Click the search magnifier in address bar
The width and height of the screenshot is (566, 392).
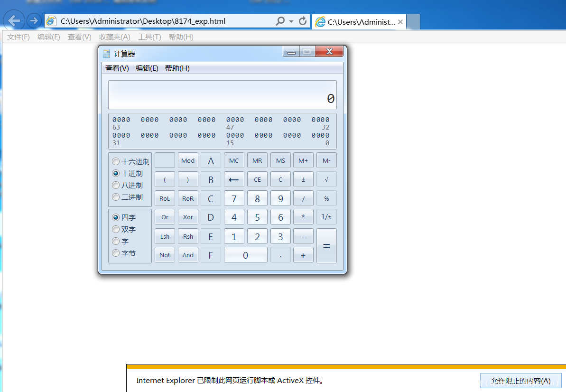point(280,21)
